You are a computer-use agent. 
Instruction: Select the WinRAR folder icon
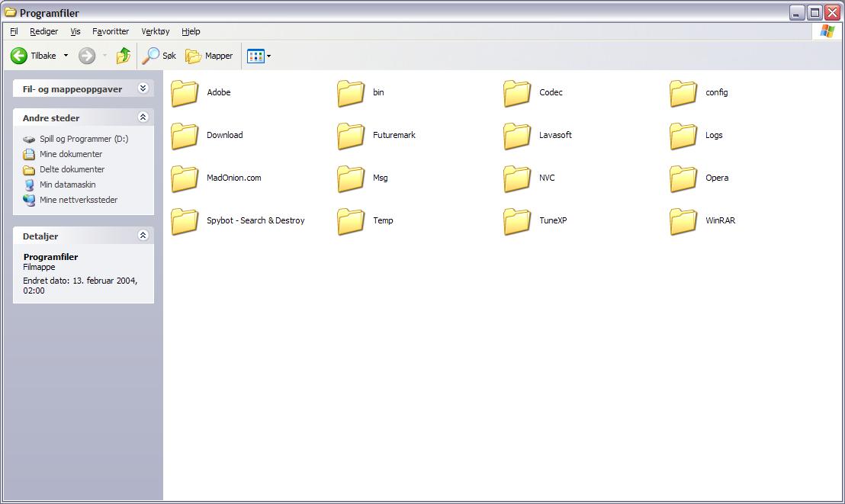coord(683,221)
